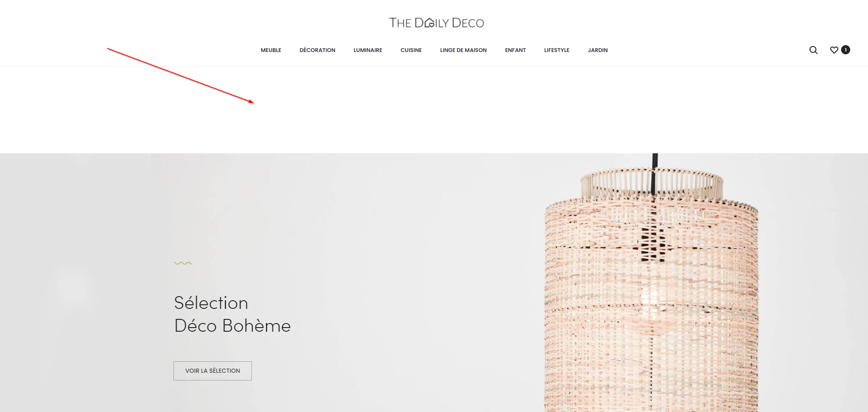Click the red arrow annotation tip
This screenshot has width=868, height=412.
[x=253, y=103]
